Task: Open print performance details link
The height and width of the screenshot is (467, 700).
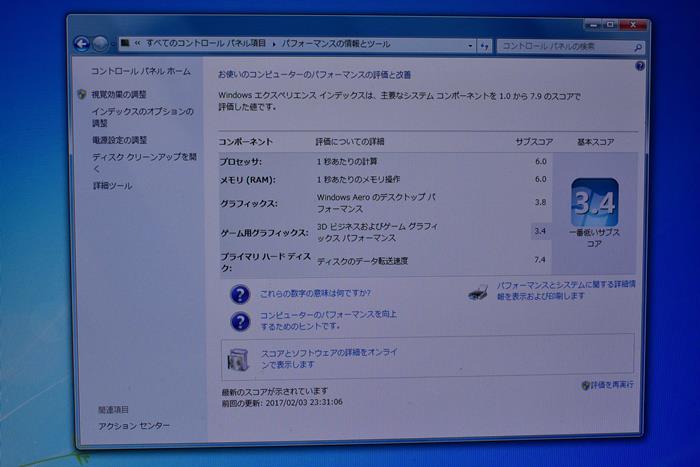Action: [x=566, y=290]
